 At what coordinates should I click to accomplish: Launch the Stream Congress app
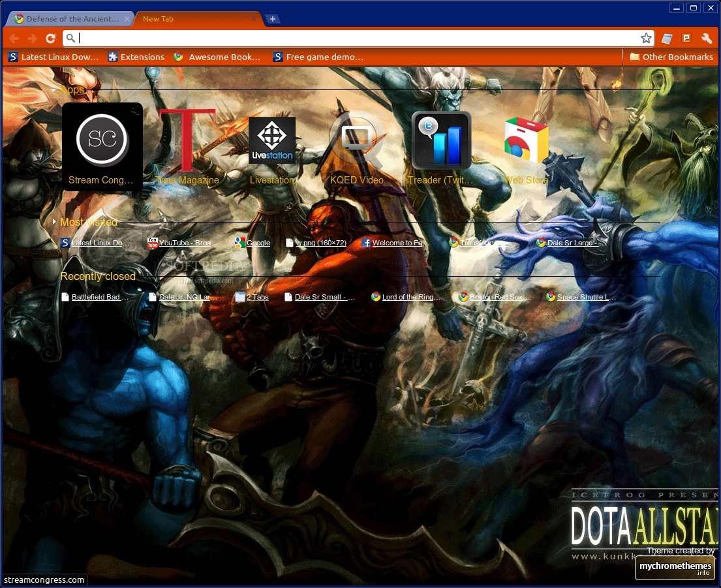pos(102,147)
